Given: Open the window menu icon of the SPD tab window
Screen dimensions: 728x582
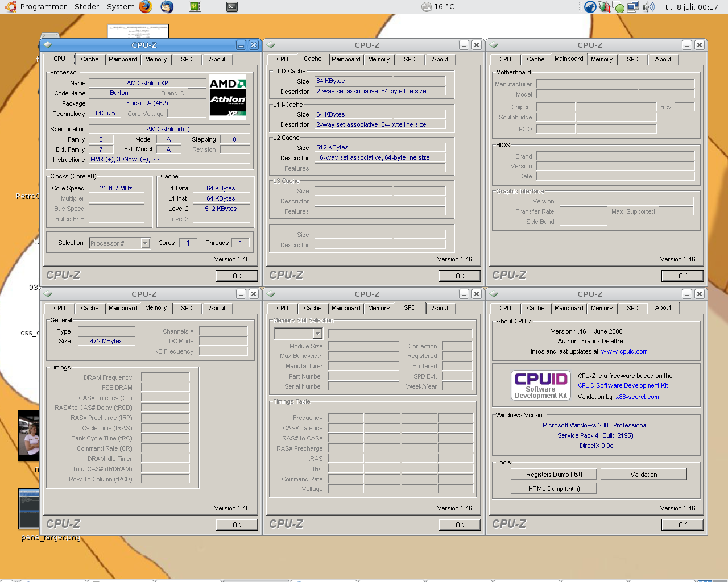Looking at the screenshot, I should [271, 294].
